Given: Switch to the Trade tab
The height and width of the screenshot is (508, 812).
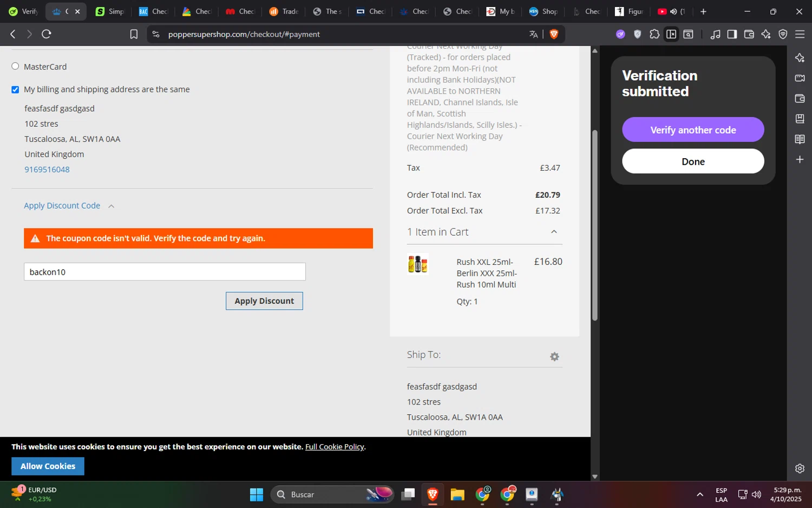Looking at the screenshot, I should (x=284, y=11).
